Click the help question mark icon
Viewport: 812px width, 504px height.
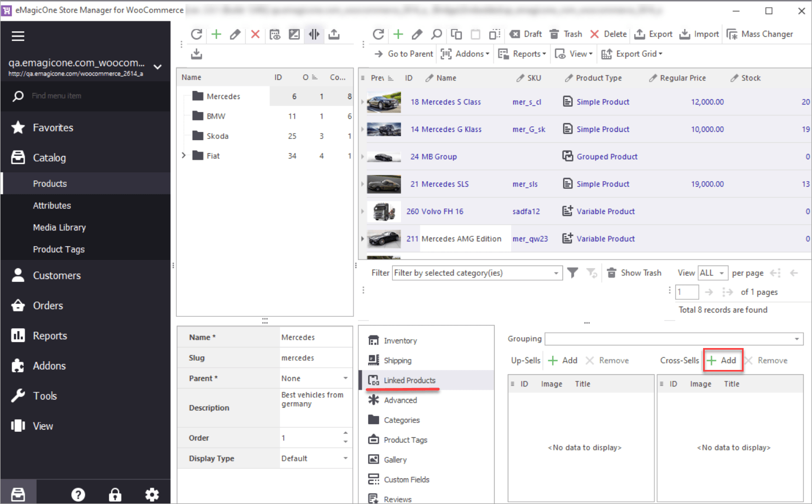(x=78, y=495)
